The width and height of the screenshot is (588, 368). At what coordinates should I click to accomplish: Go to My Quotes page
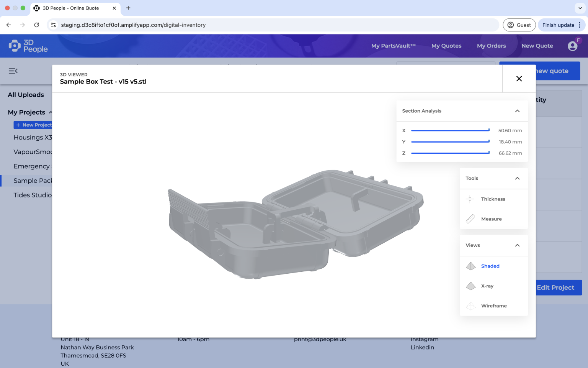coord(446,46)
